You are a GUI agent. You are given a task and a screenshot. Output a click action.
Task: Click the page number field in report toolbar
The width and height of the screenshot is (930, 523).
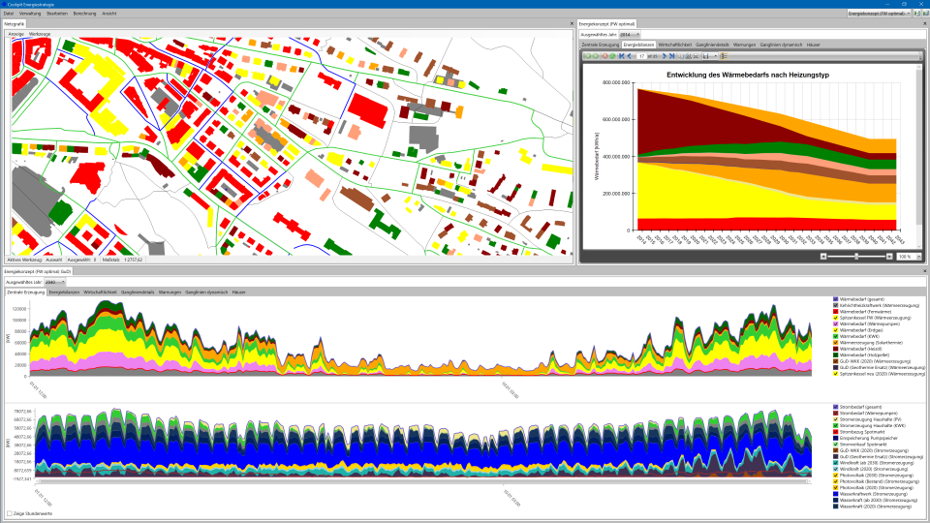[x=641, y=56]
